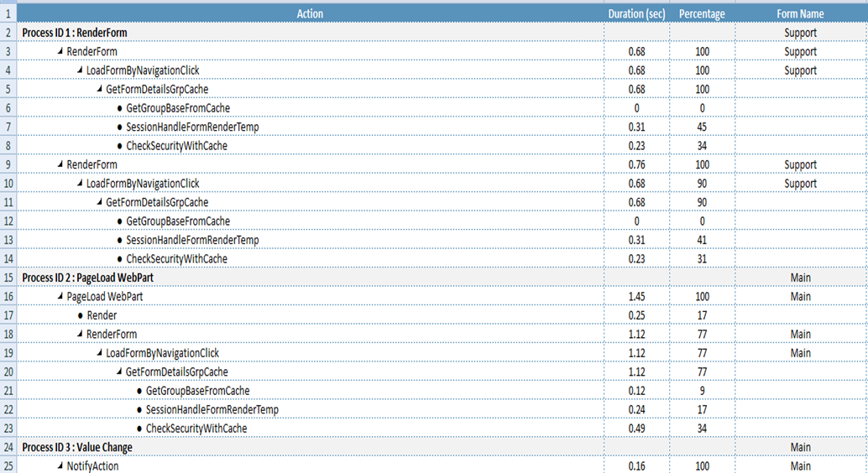The height and width of the screenshot is (473, 868).
Task: Collapse the RenderForm node in row 9
Action: (x=60, y=165)
